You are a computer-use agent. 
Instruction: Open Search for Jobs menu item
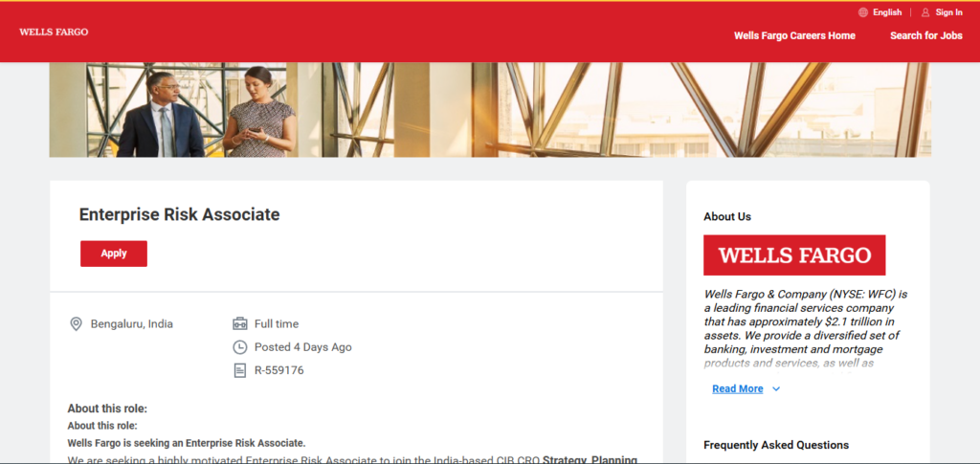coord(926,35)
